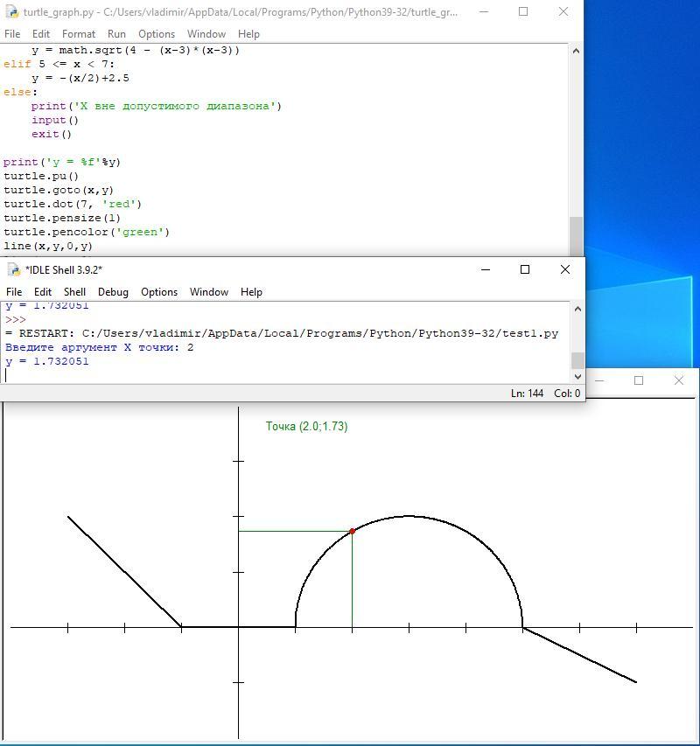
Task: Open Run menu in the editor window
Action: [116, 34]
